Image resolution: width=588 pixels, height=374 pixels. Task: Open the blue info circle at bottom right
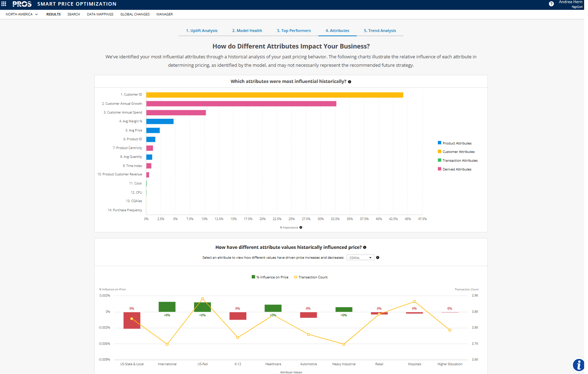pos(579,365)
